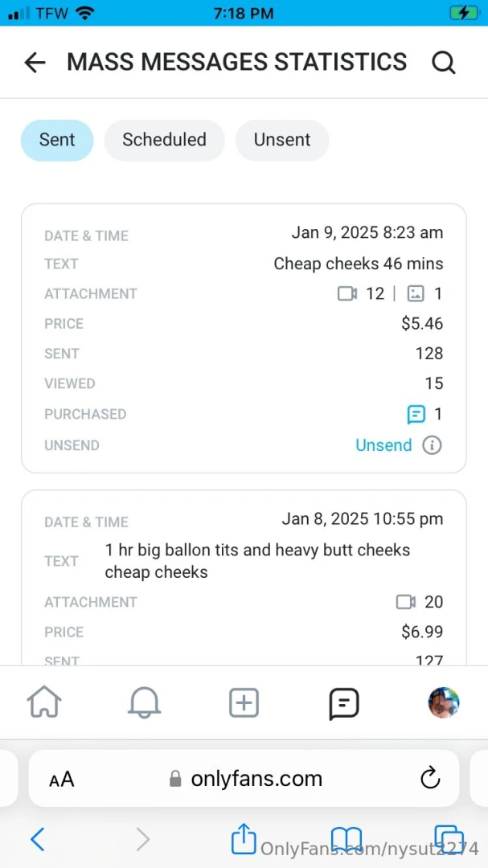Open the messages chat icon
488x868 pixels.
(344, 703)
